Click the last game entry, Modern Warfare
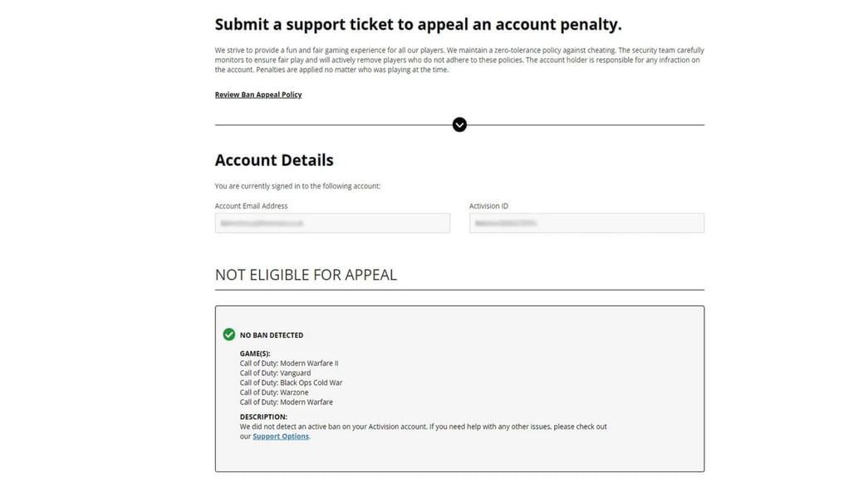Image resolution: width=868 pixels, height=493 pixels. pos(286,403)
